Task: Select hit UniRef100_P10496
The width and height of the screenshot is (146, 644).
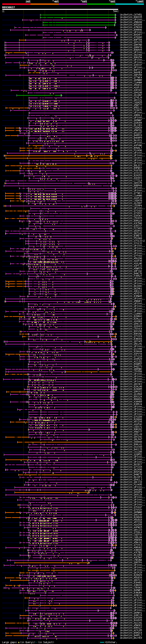Action: click(x=131, y=151)
